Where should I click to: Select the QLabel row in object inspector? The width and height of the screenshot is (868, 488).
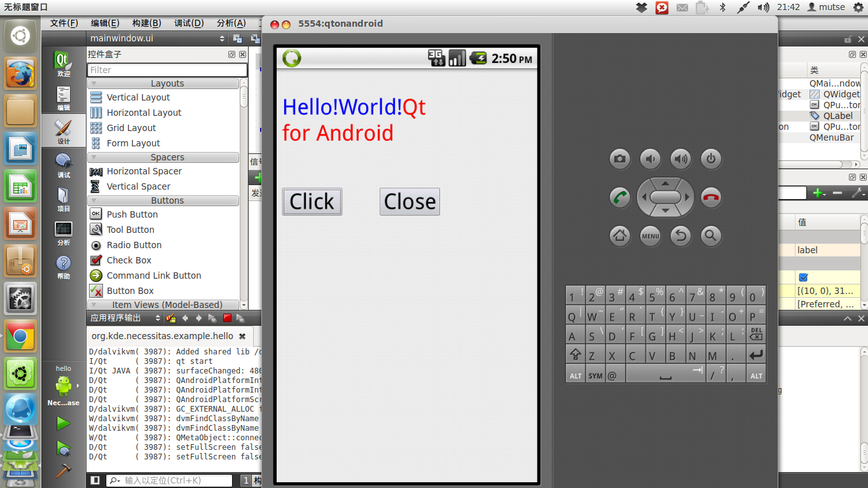(820, 116)
